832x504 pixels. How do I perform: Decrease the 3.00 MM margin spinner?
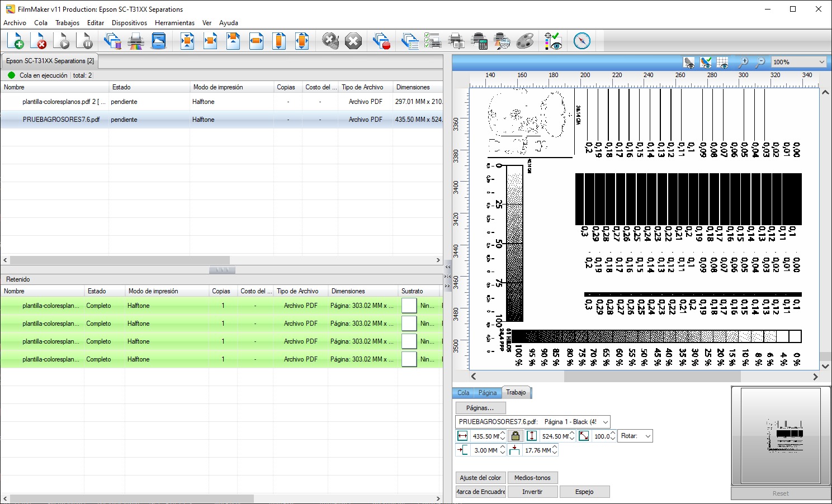503,453
